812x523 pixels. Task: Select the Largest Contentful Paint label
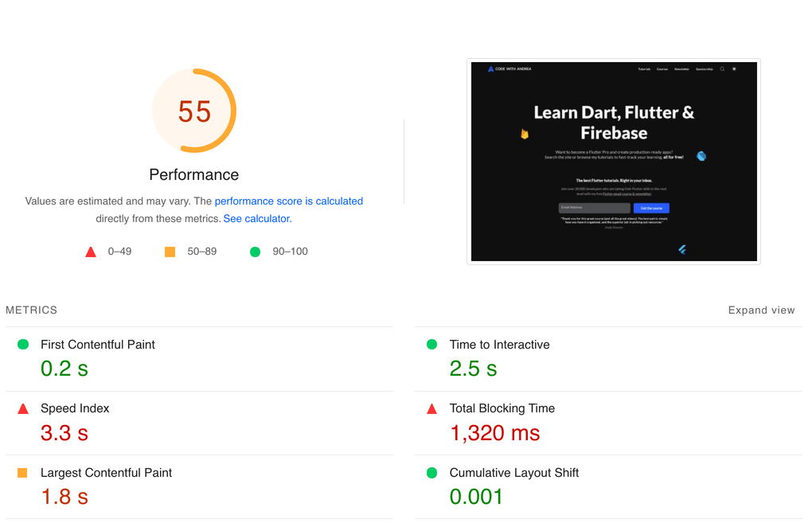point(106,473)
